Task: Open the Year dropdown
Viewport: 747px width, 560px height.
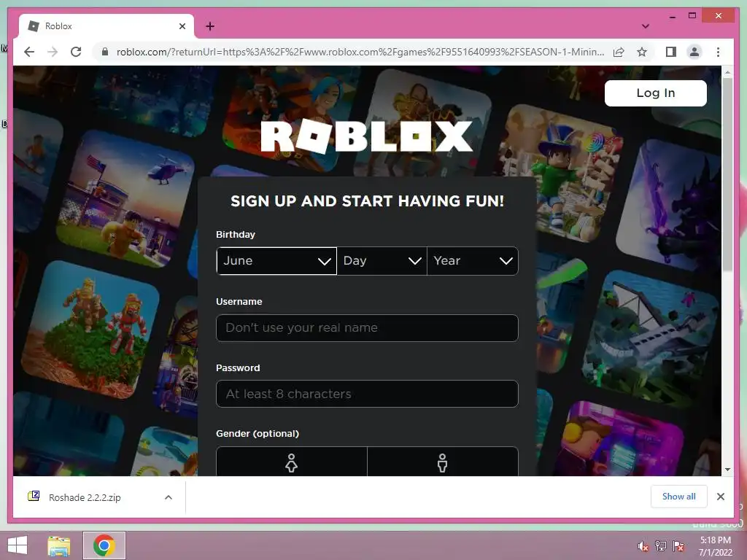Action: click(x=473, y=260)
